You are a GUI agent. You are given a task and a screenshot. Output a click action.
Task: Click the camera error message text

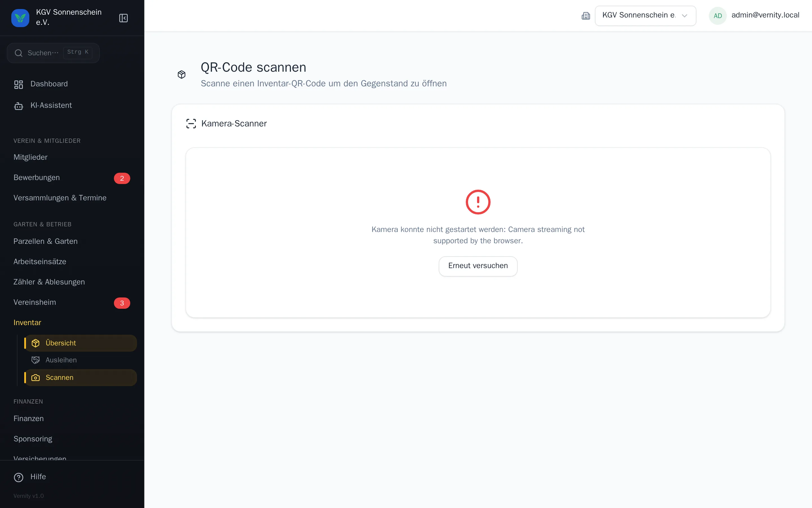(478, 235)
